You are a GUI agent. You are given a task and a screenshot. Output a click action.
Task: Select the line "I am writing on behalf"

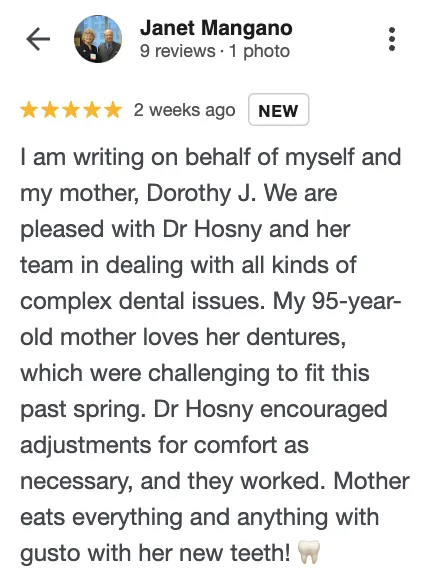click(x=211, y=157)
